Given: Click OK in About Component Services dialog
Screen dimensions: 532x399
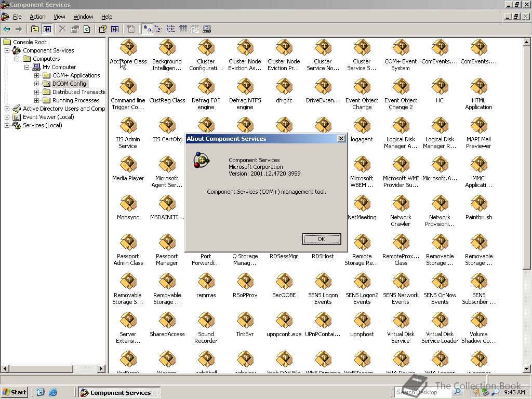Looking at the screenshot, I should 321,239.
